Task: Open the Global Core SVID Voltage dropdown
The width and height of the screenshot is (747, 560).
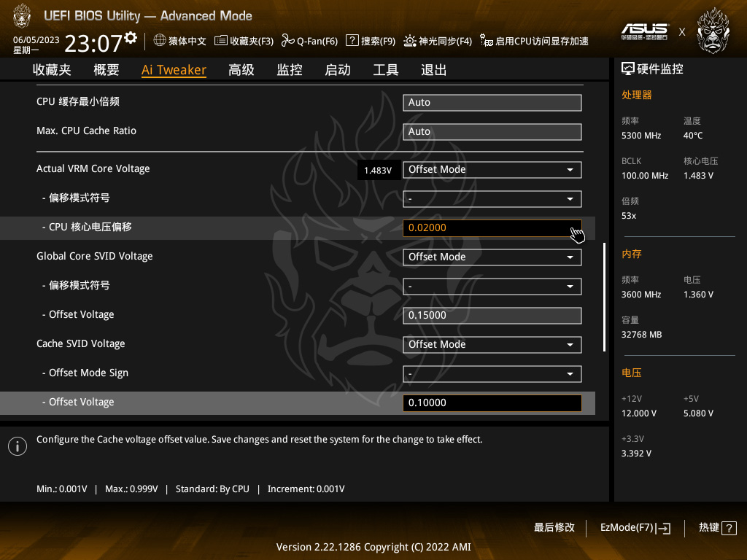Action: click(x=492, y=257)
